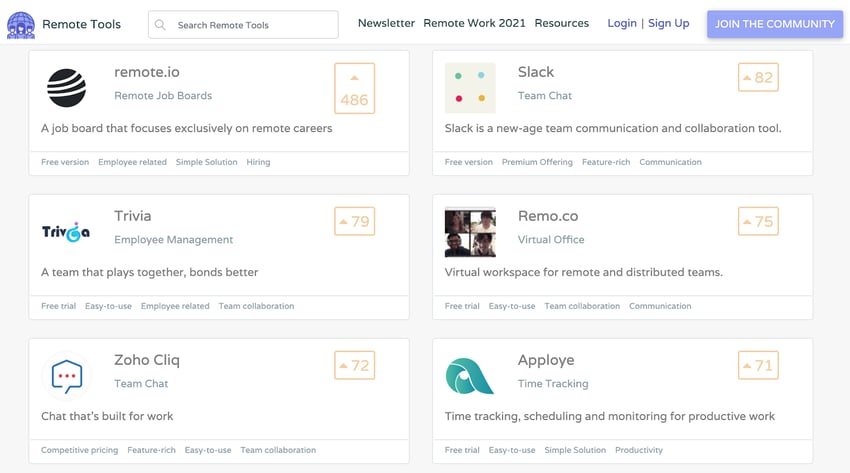The height and width of the screenshot is (473, 850).
Task: Click remote.io's Free version tag
Action: (x=65, y=162)
